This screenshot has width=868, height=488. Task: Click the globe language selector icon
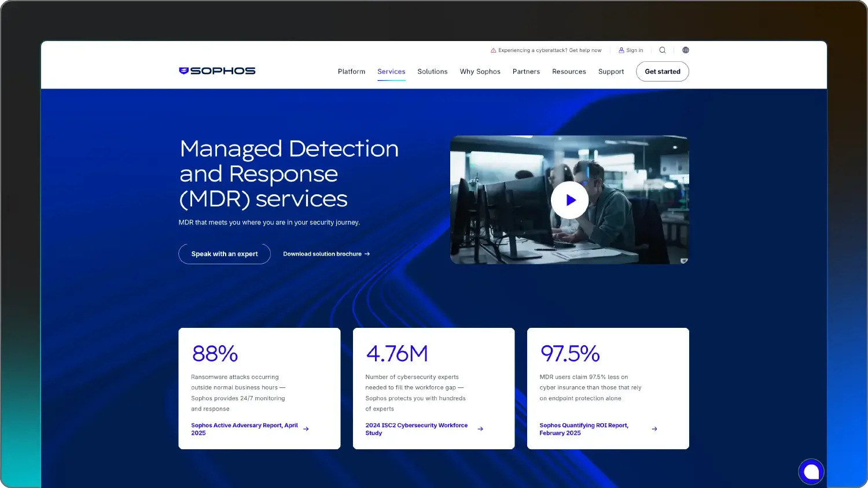click(x=685, y=50)
